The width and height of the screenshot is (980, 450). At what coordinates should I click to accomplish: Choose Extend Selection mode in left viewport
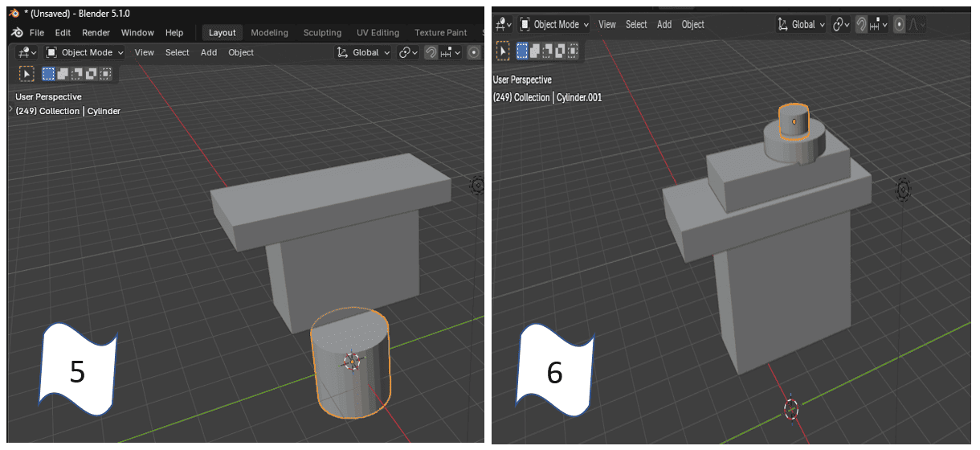pos(63,74)
